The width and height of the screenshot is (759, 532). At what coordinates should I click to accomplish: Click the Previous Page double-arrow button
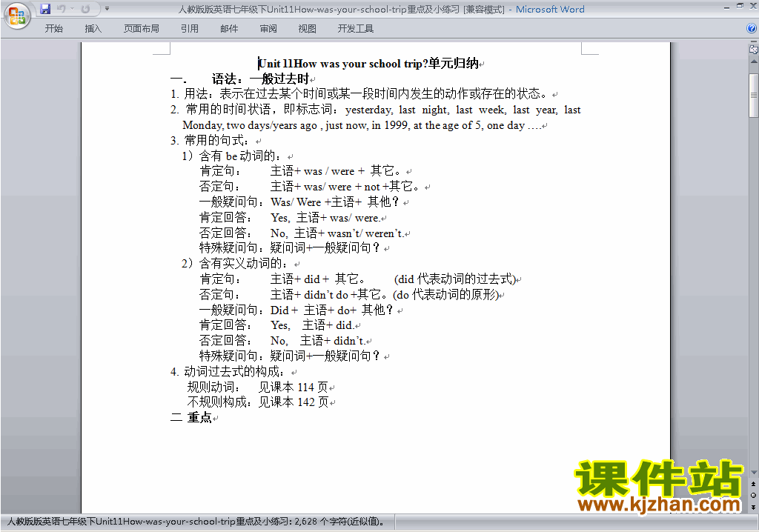[x=753, y=484]
